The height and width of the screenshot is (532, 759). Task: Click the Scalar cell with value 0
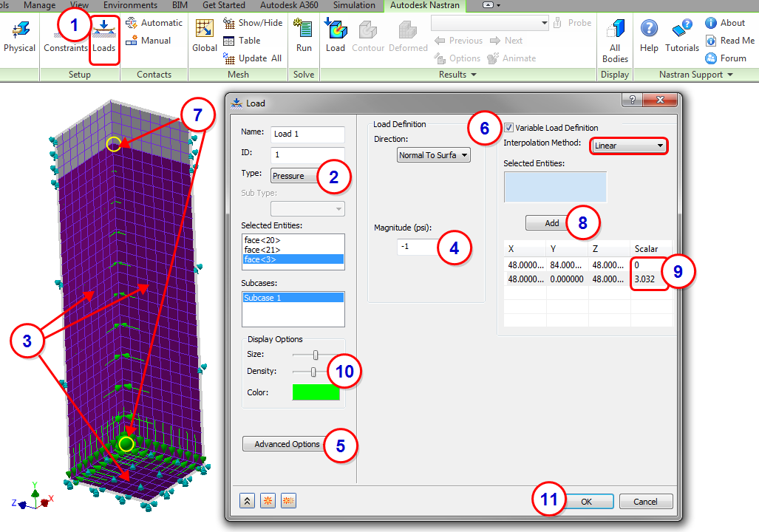pyautogui.click(x=650, y=265)
